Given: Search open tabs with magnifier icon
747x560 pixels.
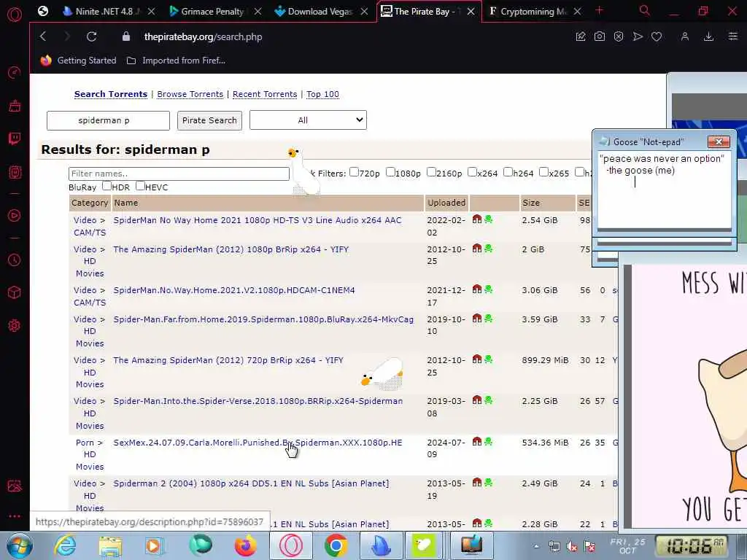Looking at the screenshot, I should coord(644,10).
